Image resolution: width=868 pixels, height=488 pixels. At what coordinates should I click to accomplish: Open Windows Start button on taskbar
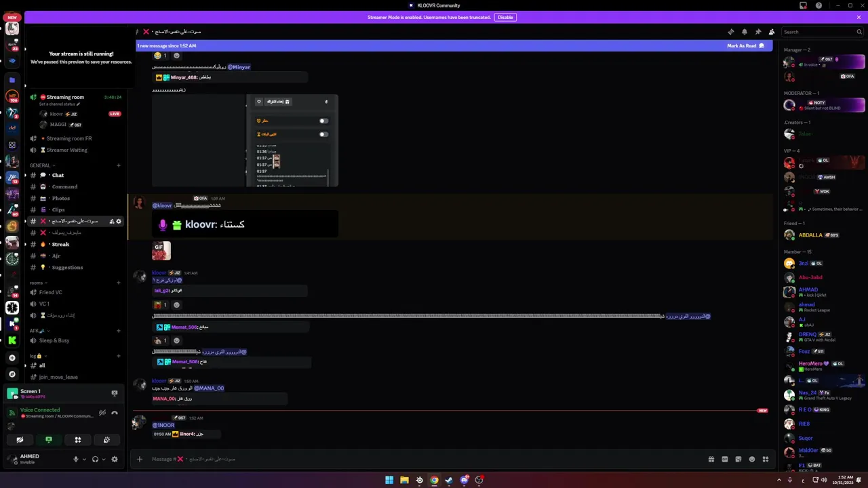point(389,480)
